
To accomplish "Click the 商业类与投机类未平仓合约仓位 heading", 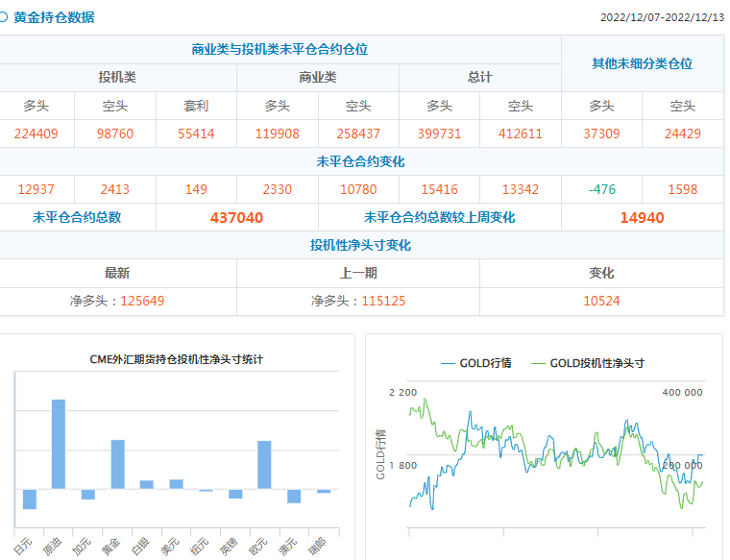I will tap(280, 49).
